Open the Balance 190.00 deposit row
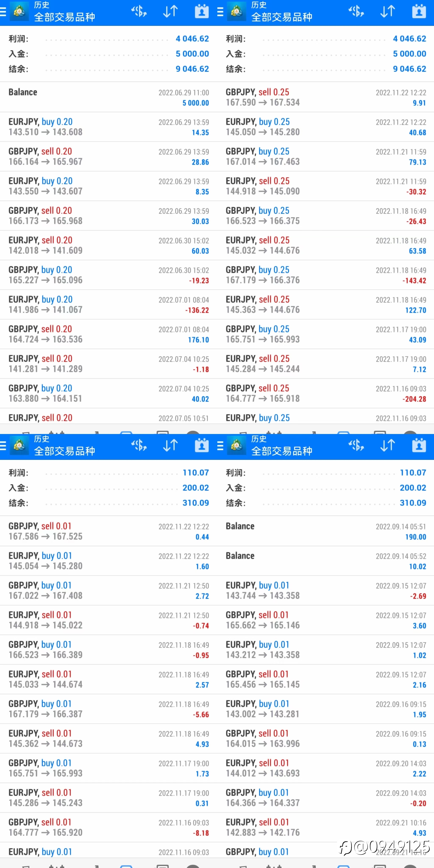This screenshot has width=434, height=868. click(325, 531)
